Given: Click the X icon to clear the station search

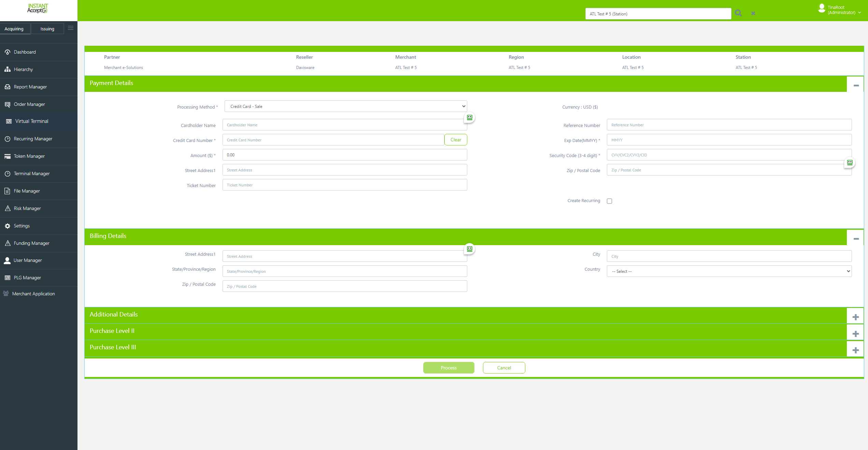Looking at the screenshot, I should coord(753,13).
